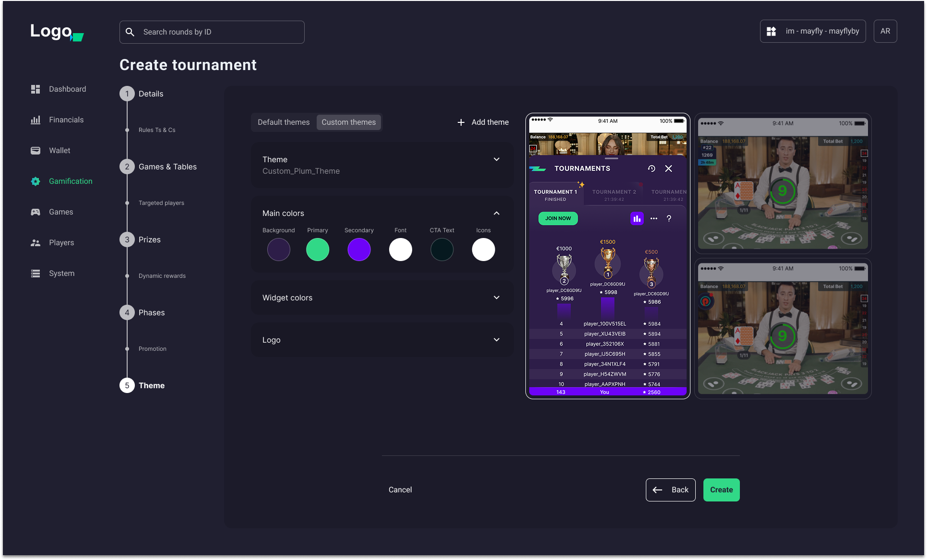
Task: Expand the Widget colors section
Action: 497,298
